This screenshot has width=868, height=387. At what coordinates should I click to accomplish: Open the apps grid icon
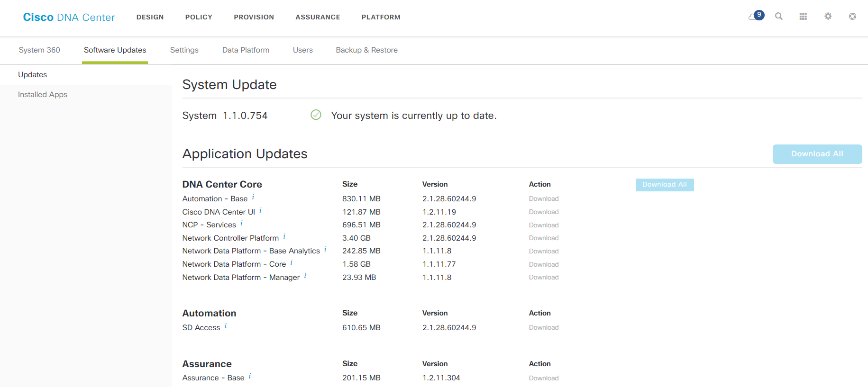803,17
